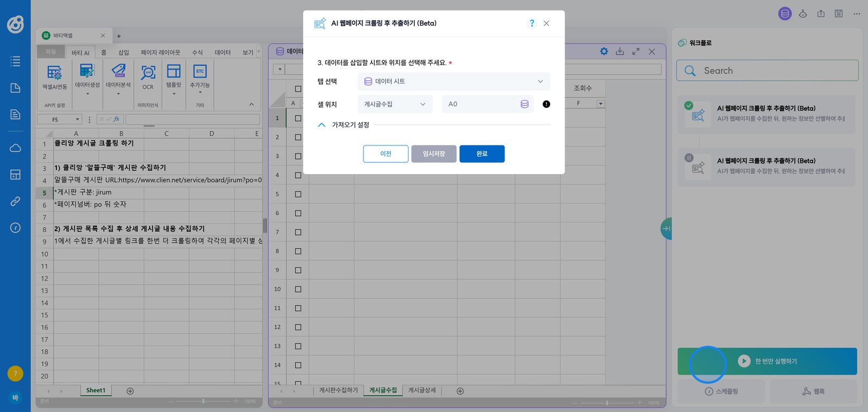Click the 임시저장 button
The height and width of the screenshot is (412, 868).
coord(434,154)
